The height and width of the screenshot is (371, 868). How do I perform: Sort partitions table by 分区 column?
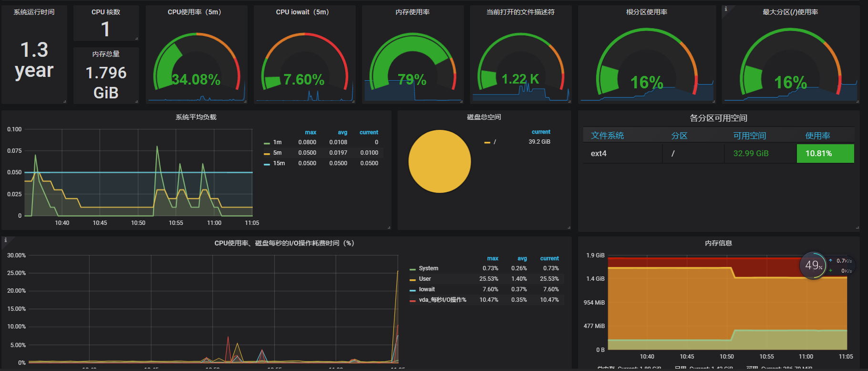pyautogui.click(x=679, y=136)
